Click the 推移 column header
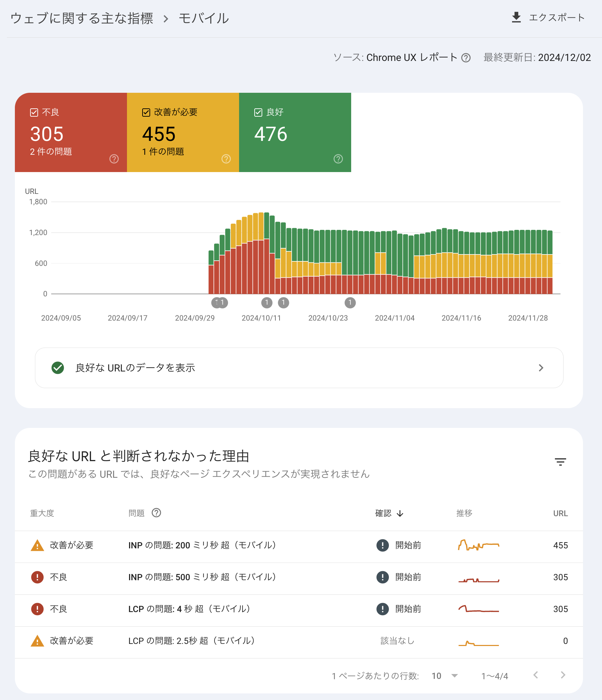 click(464, 513)
